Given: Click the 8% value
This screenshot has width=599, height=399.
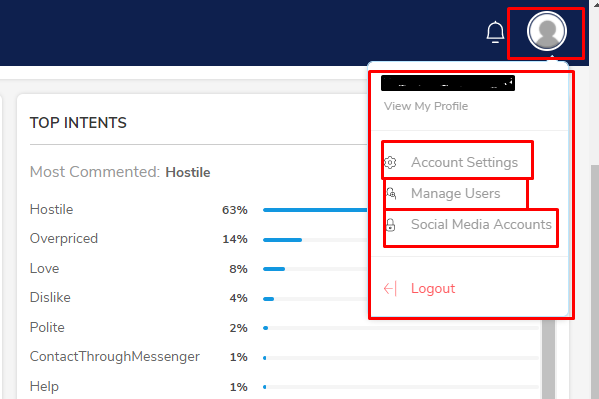Looking at the screenshot, I should coord(238,269).
